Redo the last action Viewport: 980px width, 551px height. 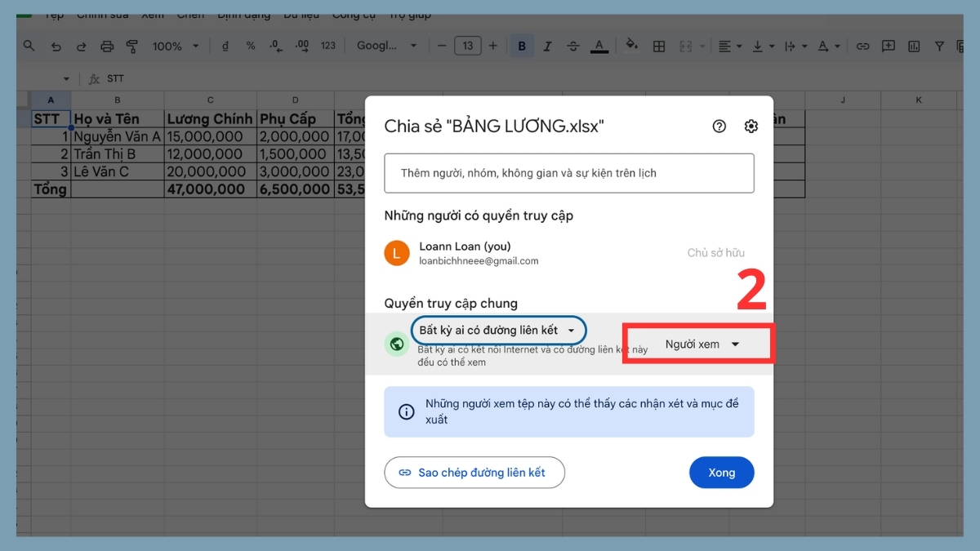click(x=80, y=46)
